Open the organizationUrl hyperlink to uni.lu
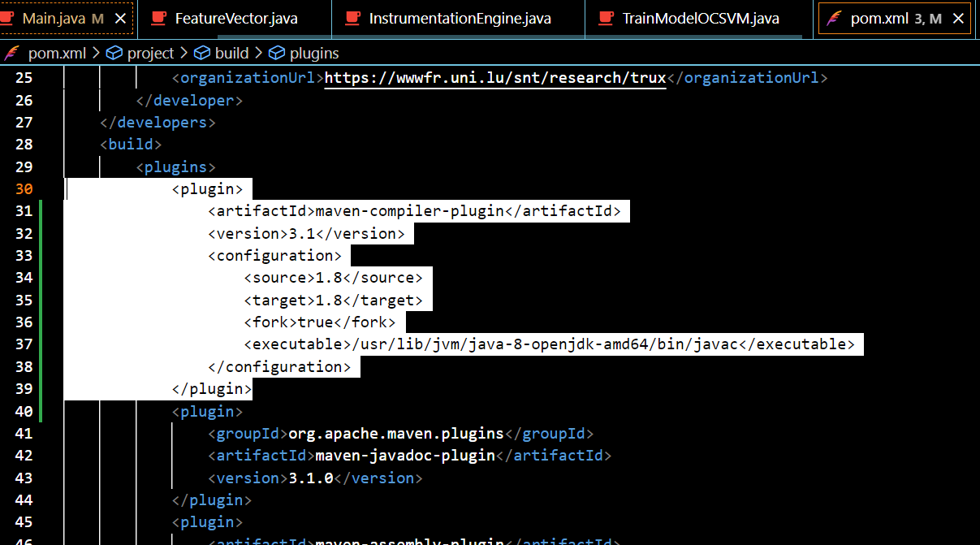 click(x=495, y=77)
